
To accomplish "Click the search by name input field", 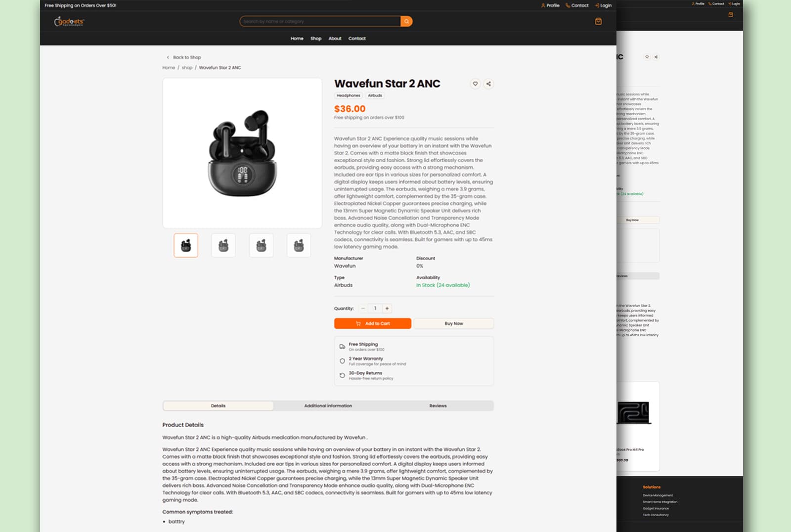I will click(320, 21).
